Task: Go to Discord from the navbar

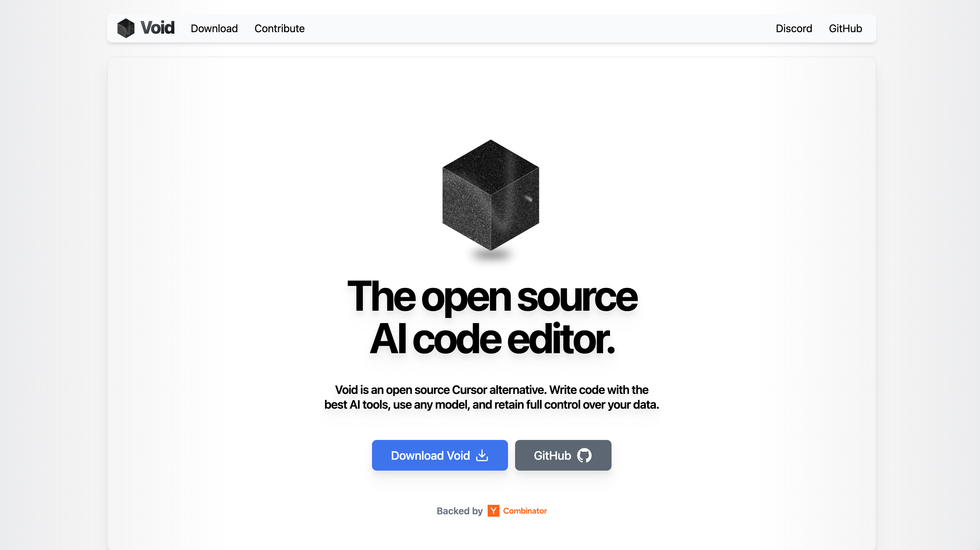Action: click(x=794, y=28)
